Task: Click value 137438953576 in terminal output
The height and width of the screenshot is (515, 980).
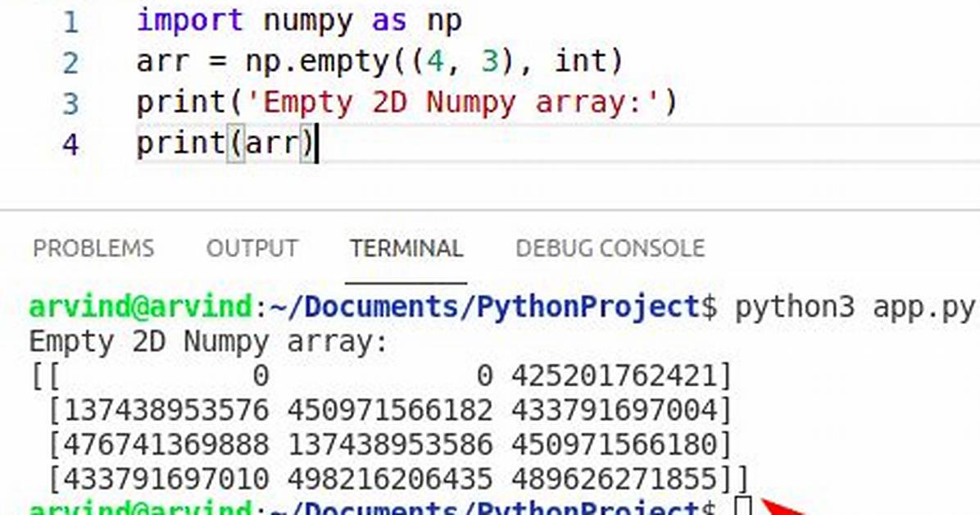Action: coord(167,411)
